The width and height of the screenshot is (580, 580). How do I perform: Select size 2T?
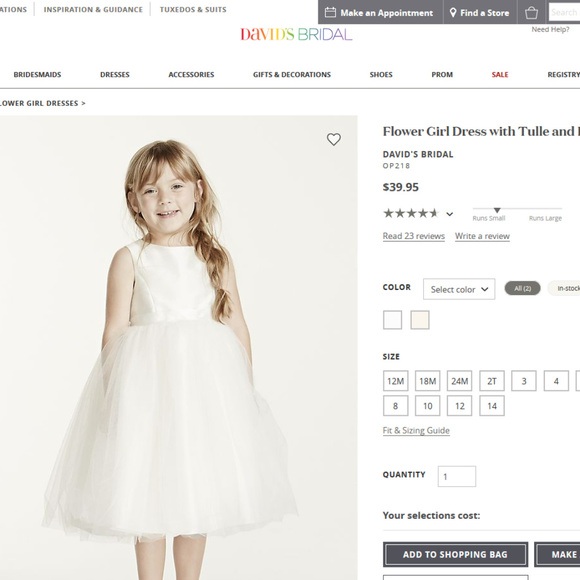[492, 381]
